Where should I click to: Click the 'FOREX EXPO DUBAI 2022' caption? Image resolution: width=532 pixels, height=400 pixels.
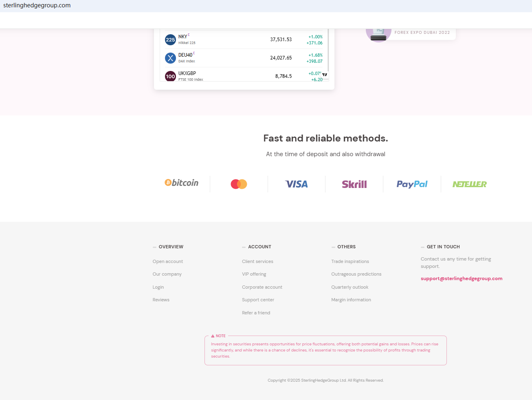[x=422, y=33]
